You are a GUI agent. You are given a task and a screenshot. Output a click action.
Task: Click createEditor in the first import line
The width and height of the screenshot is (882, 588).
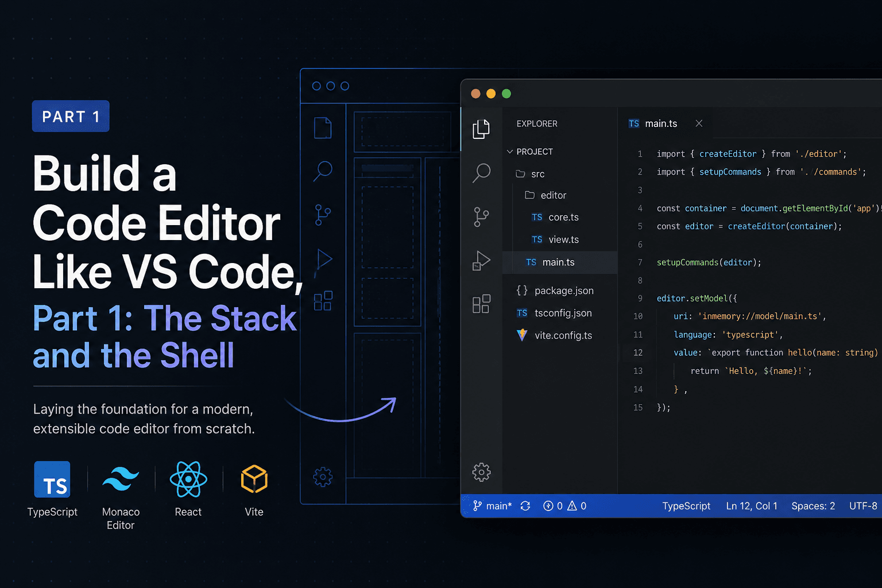pos(728,154)
